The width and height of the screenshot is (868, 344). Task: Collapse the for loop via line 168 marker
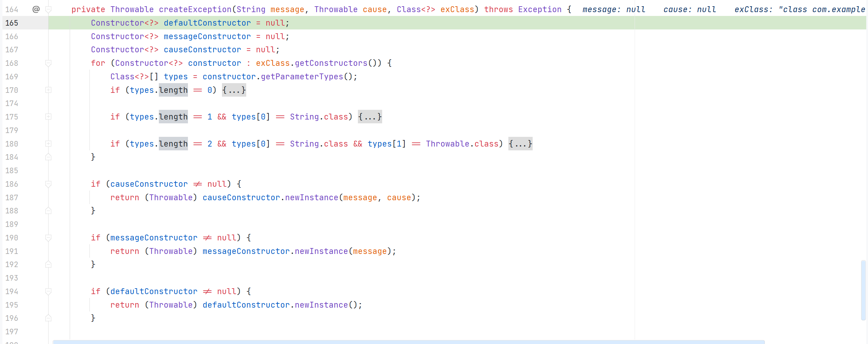click(48, 63)
